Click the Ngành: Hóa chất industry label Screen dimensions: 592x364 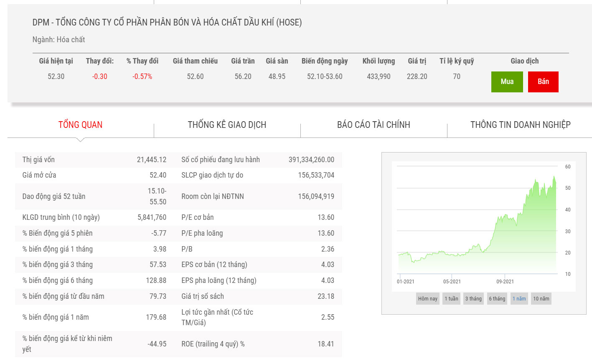pyautogui.click(x=58, y=40)
